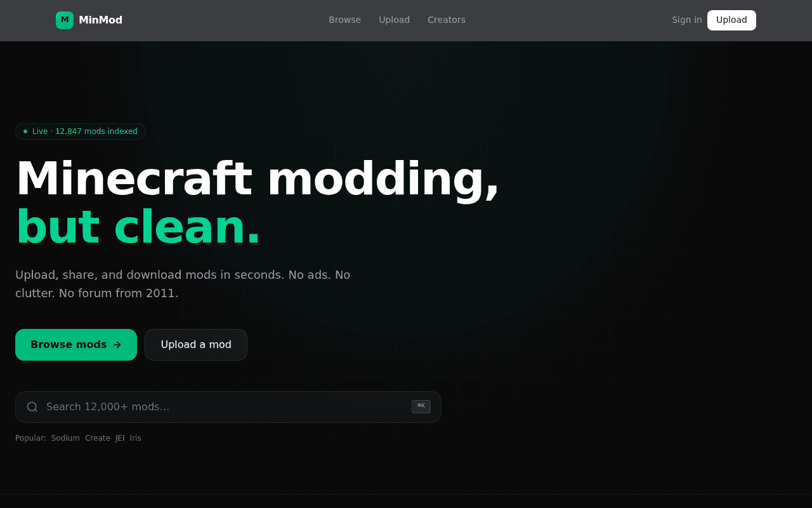
Task: Select the popular tag Sodium
Action: (65, 438)
